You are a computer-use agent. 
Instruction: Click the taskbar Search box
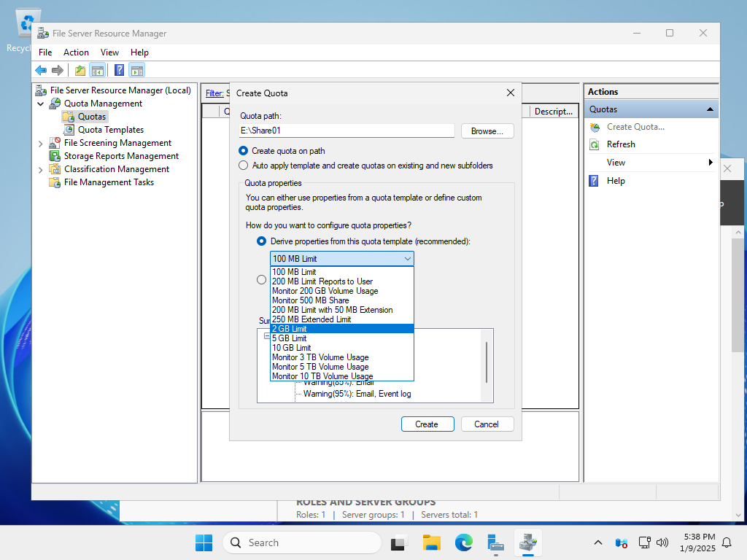pos(302,542)
